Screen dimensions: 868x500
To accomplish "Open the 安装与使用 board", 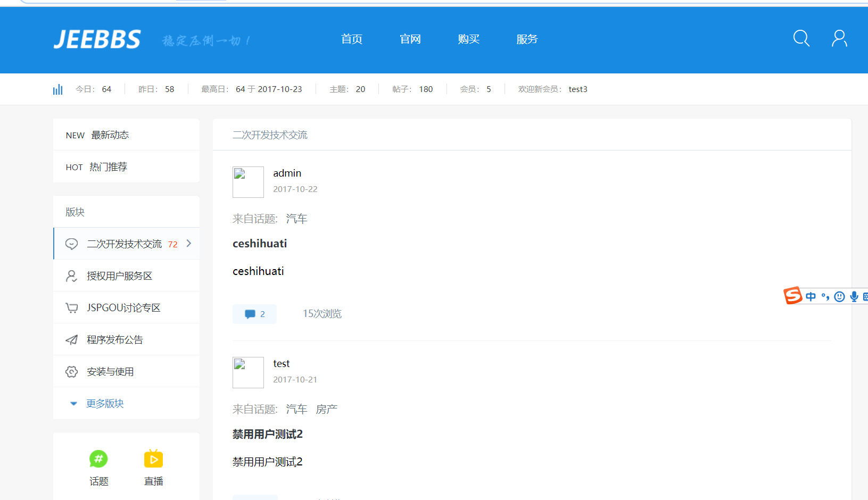I will (x=126, y=371).
